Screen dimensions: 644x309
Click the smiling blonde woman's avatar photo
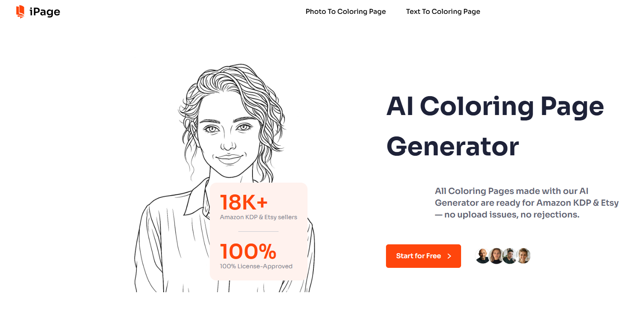click(524, 256)
